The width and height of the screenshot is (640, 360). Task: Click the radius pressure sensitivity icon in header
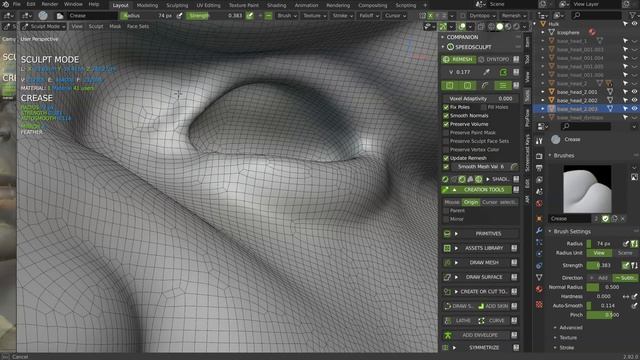[x=179, y=16]
